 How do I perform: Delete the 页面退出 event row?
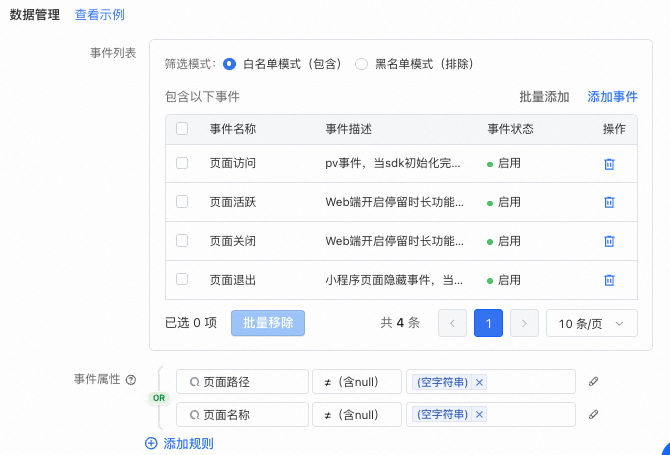tap(608, 280)
